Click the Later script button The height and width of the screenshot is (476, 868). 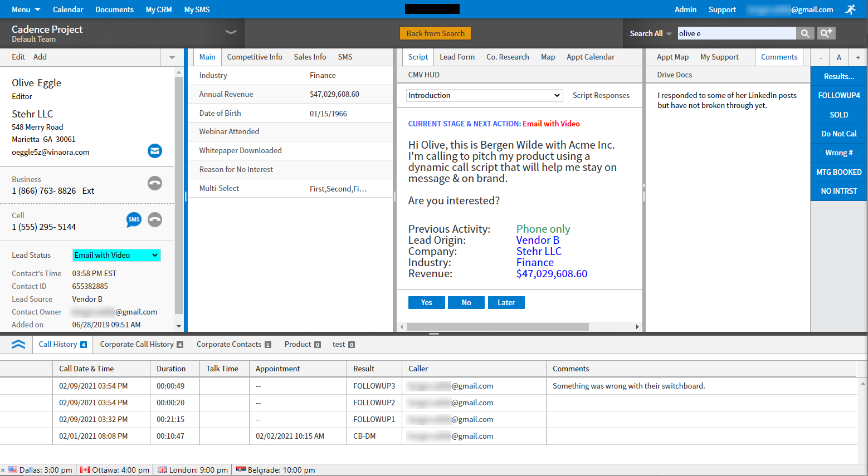[x=506, y=302]
